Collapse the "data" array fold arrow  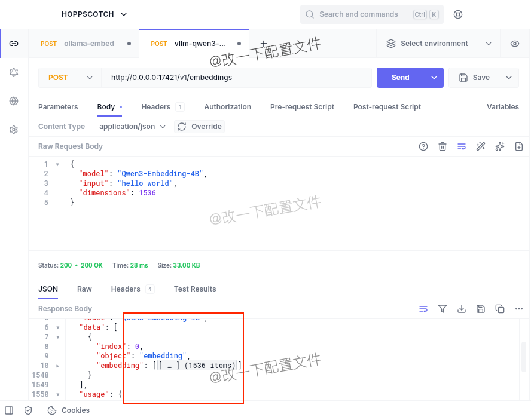(58, 327)
